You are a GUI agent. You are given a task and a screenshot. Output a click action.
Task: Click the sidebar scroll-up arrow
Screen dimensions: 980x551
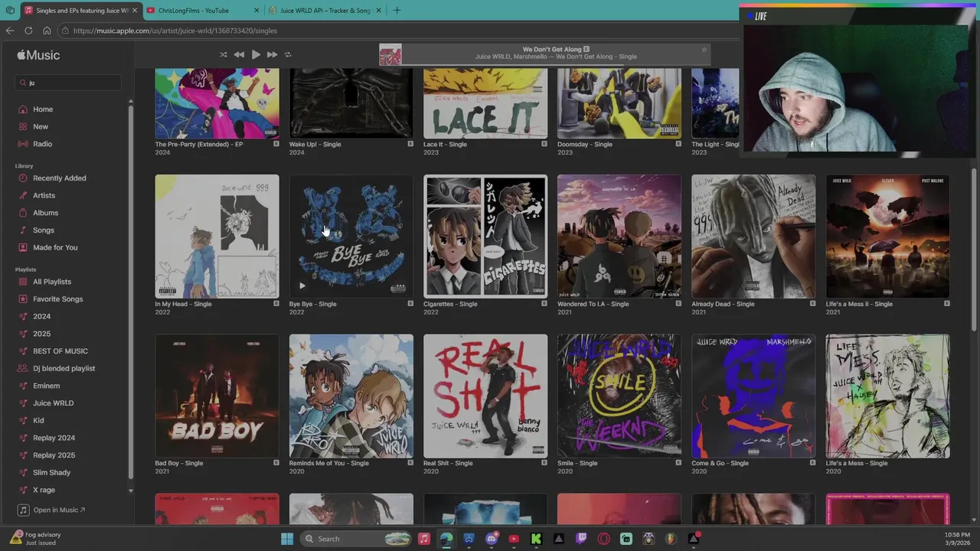130,101
